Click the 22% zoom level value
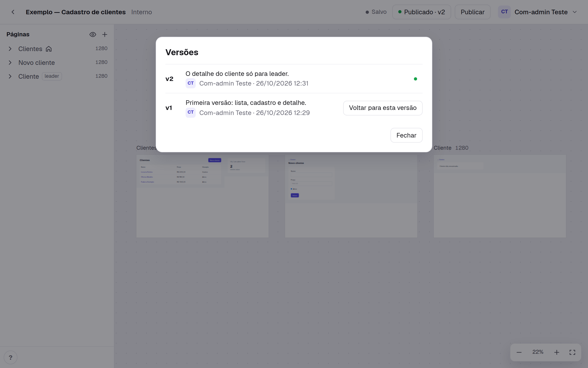 coord(538,352)
